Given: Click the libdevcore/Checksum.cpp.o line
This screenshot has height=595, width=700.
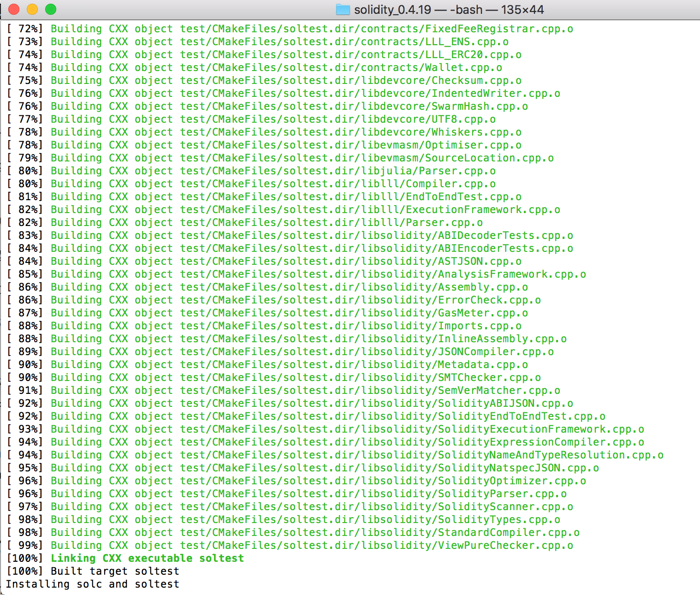Looking at the screenshot, I should click(x=264, y=80).
